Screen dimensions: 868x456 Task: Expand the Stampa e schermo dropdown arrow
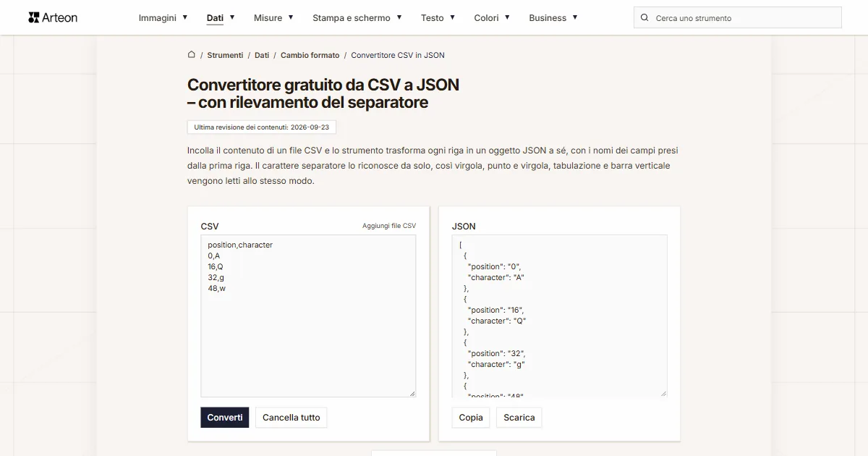pos(399,17)
